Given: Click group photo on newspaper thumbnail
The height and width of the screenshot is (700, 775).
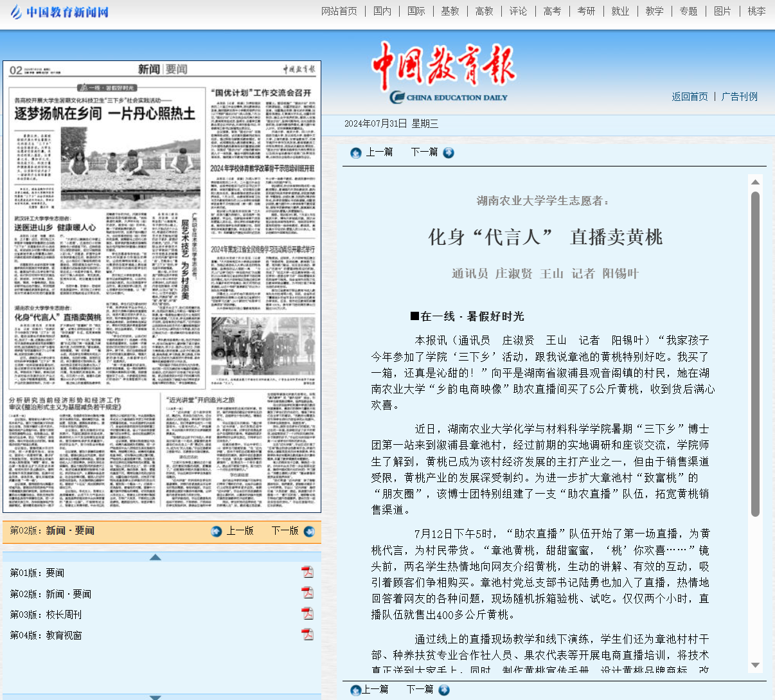Looking at the screenshot, I should point(263,347).
